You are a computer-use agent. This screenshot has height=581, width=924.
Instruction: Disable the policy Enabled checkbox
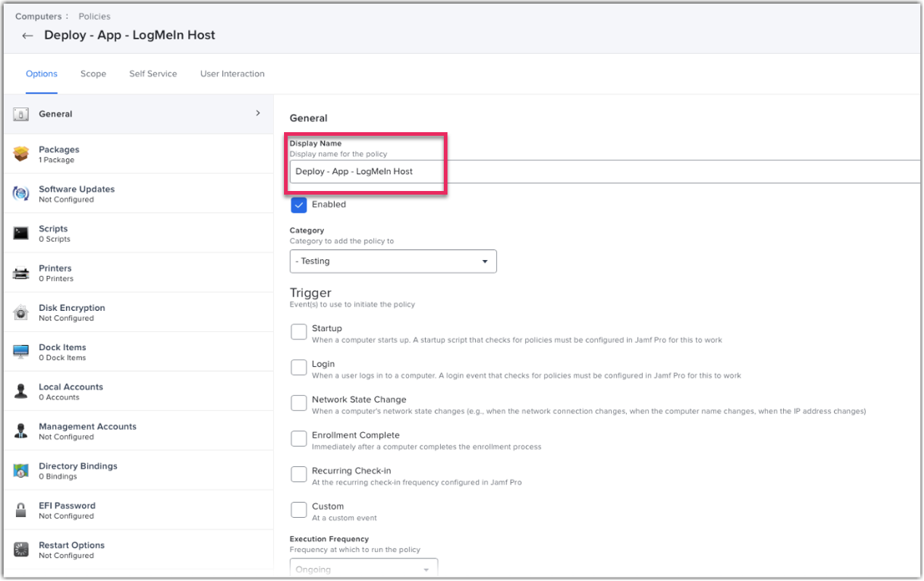(x=299, y=205)
